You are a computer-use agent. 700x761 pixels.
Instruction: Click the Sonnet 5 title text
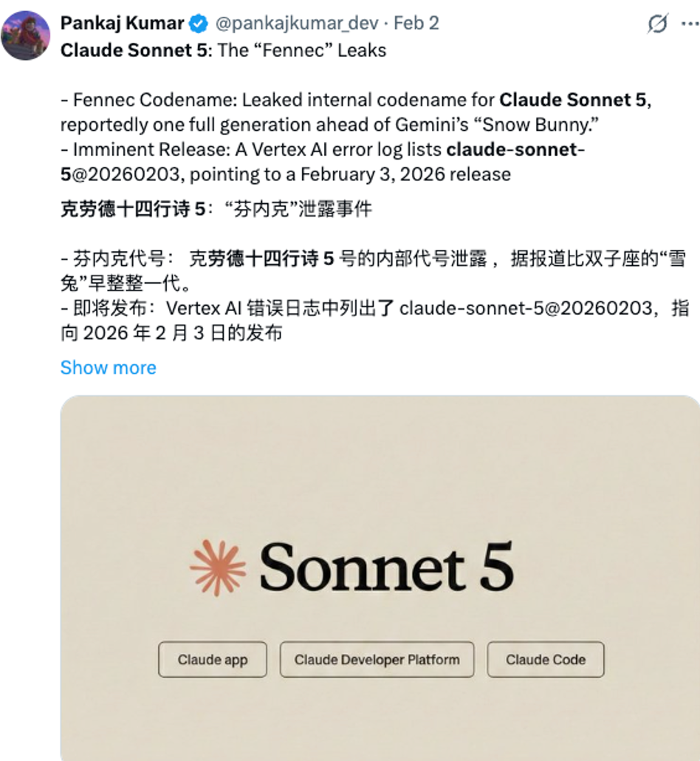pos(387,567)
